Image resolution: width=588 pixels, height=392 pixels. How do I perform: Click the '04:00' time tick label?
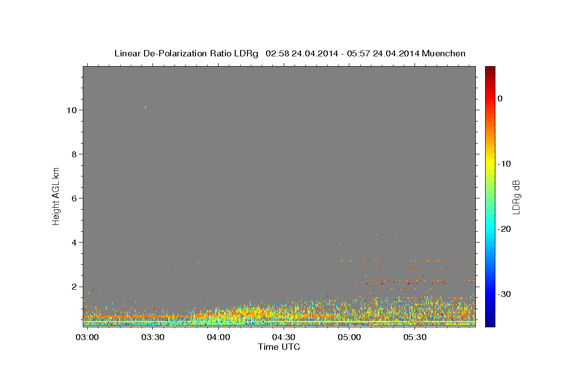pos(218,338)
